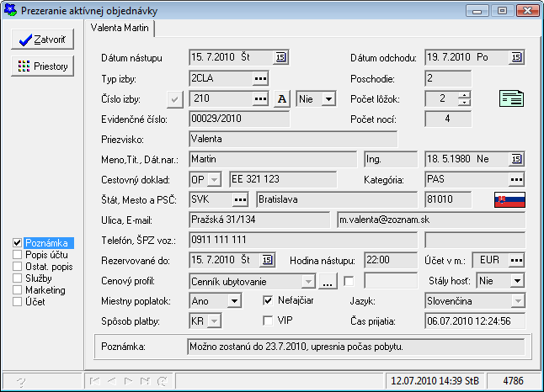Screen dimensions: 544x392
Task: Browse country list next to SVK
Action: (240, 199)
